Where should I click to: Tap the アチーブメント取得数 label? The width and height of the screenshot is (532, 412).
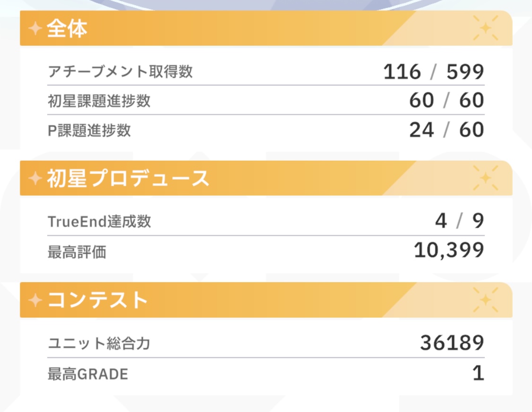[120, 72]
